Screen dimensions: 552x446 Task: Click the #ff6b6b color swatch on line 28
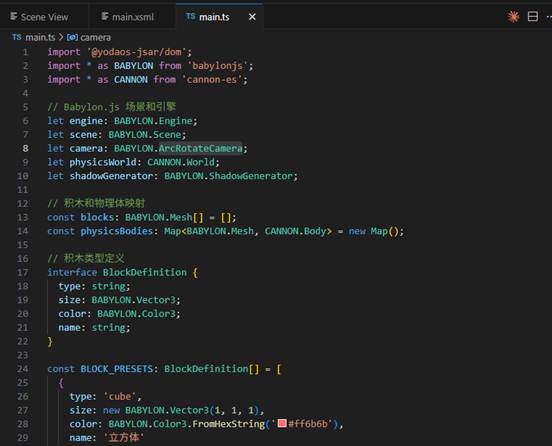[282, 423]
